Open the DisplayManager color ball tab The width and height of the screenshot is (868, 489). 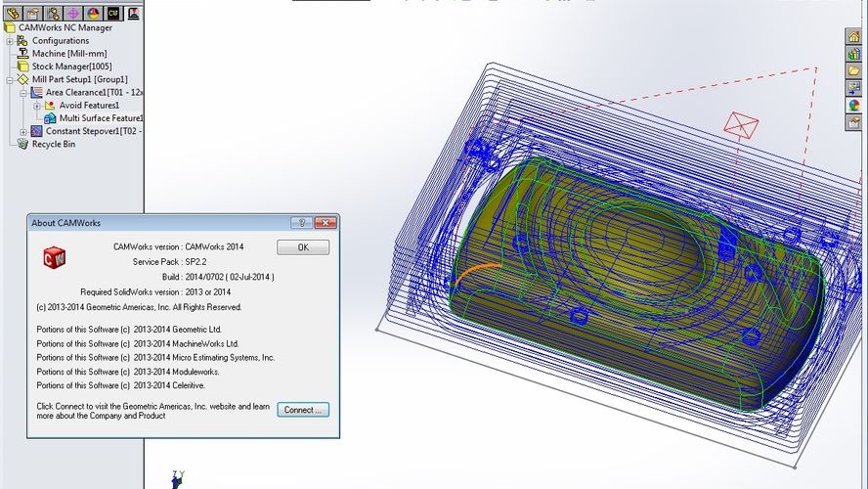click(x=93, y=13)
